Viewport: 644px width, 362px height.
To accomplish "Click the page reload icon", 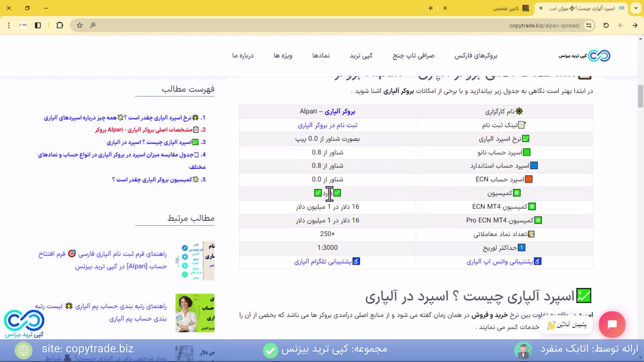I will pos(606,25).
